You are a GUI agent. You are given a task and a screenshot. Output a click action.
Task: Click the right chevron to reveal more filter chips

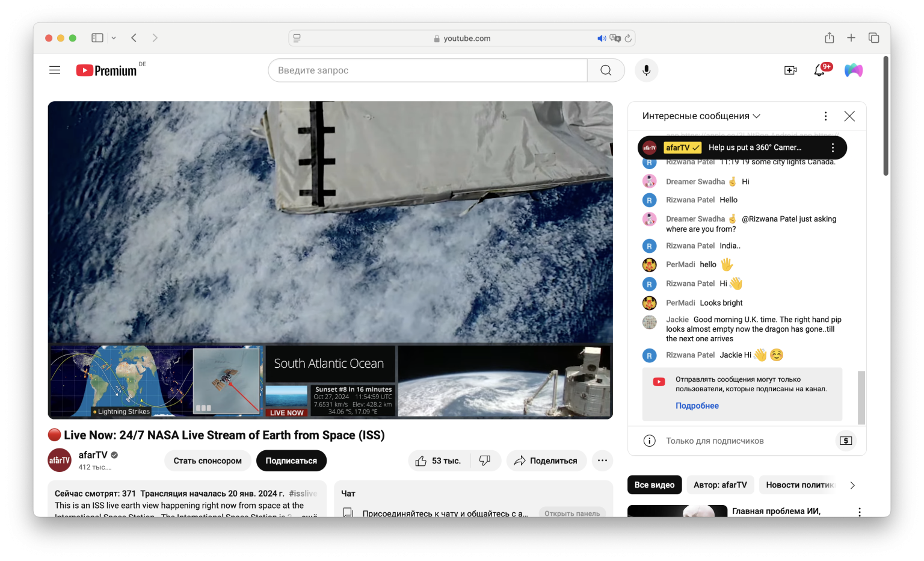[x=852, y=485]
